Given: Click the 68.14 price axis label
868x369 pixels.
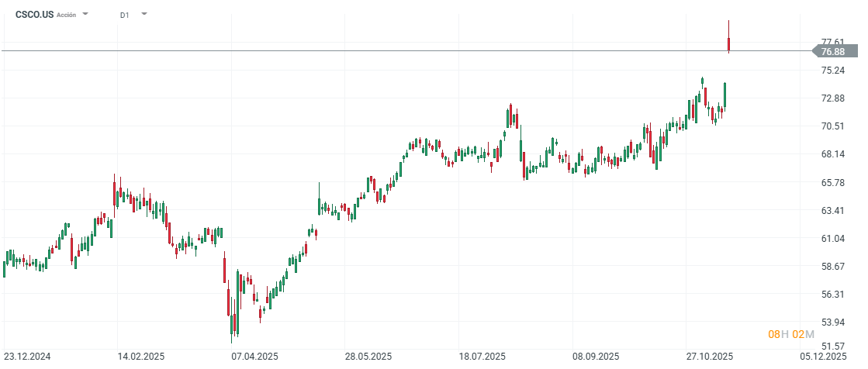Looking at the screenshot, I should pyautogui.click(x=833, y=154).
